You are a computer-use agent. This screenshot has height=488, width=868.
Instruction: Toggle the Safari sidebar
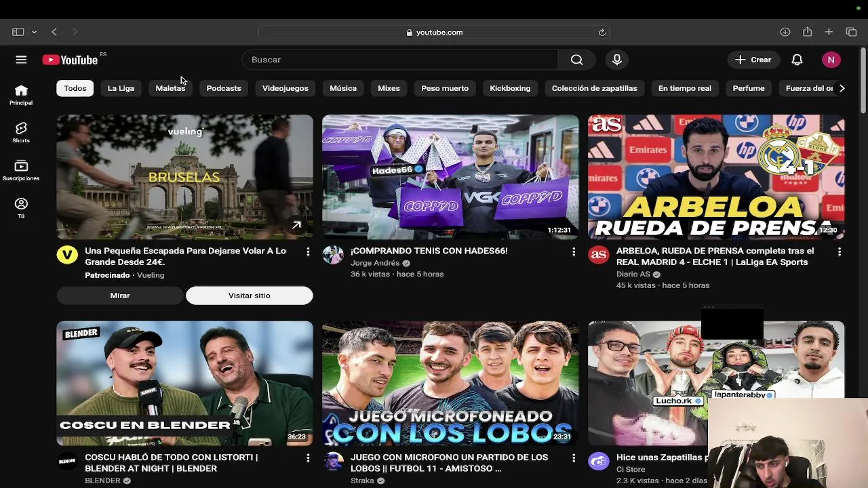(x=18, y=32)
